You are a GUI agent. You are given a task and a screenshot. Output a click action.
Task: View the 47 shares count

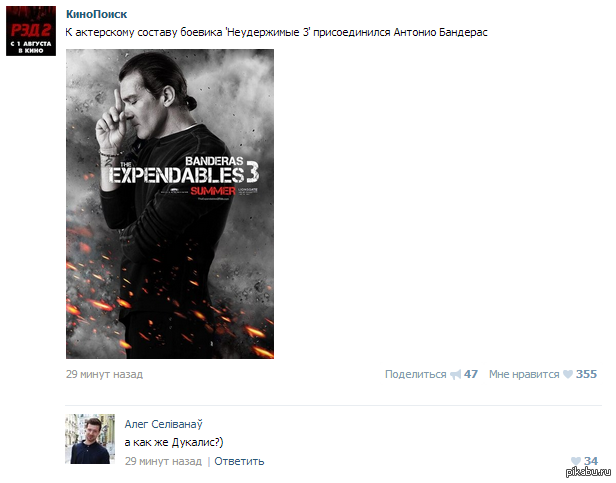[471, 374]
